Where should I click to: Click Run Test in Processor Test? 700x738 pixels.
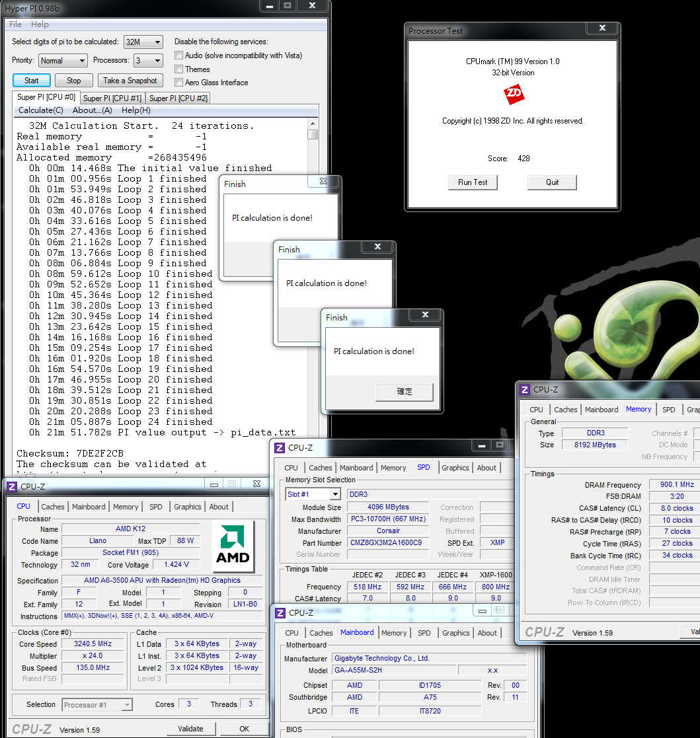pyautogui.click(x=473, y=182)
